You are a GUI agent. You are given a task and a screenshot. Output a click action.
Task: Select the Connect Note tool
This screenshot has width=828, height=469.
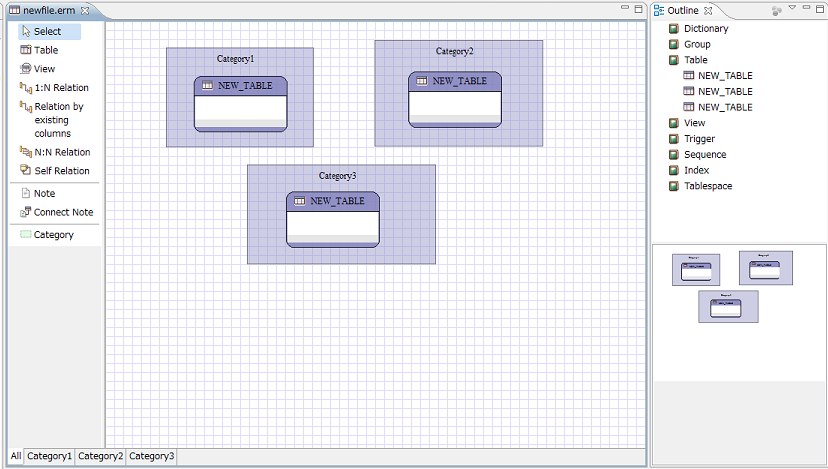63,212
